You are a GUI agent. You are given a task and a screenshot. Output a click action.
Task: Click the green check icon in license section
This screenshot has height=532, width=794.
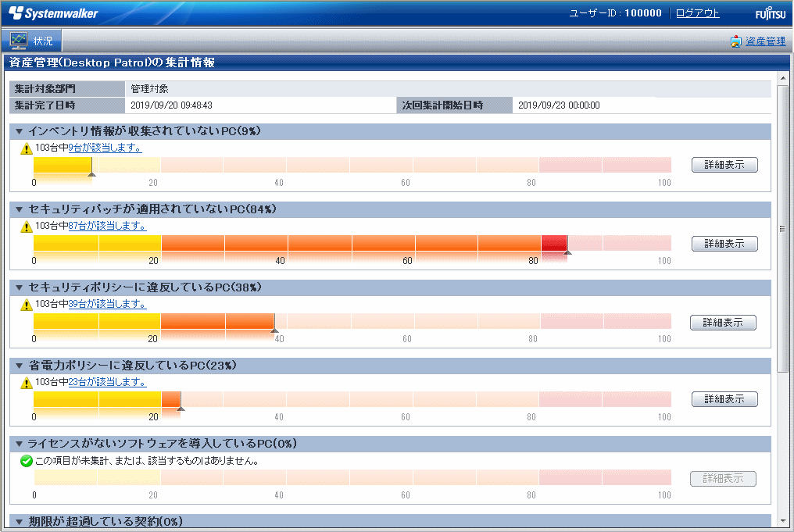pos(27,461)
